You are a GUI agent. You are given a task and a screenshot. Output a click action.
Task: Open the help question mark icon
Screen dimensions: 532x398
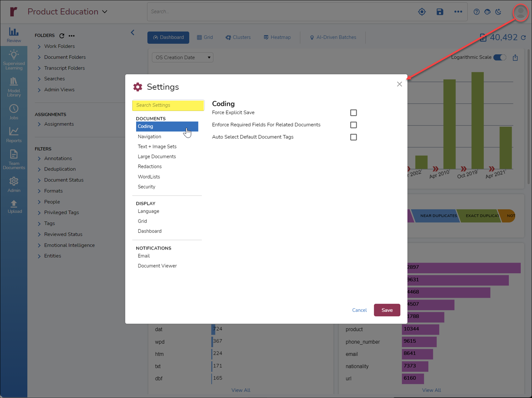[x=477, y=12]
